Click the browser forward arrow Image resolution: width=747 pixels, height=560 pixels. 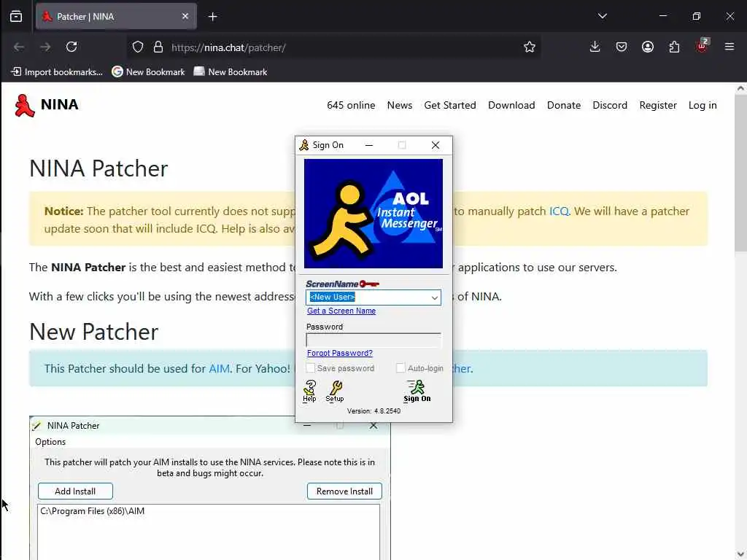pos(45,47)
